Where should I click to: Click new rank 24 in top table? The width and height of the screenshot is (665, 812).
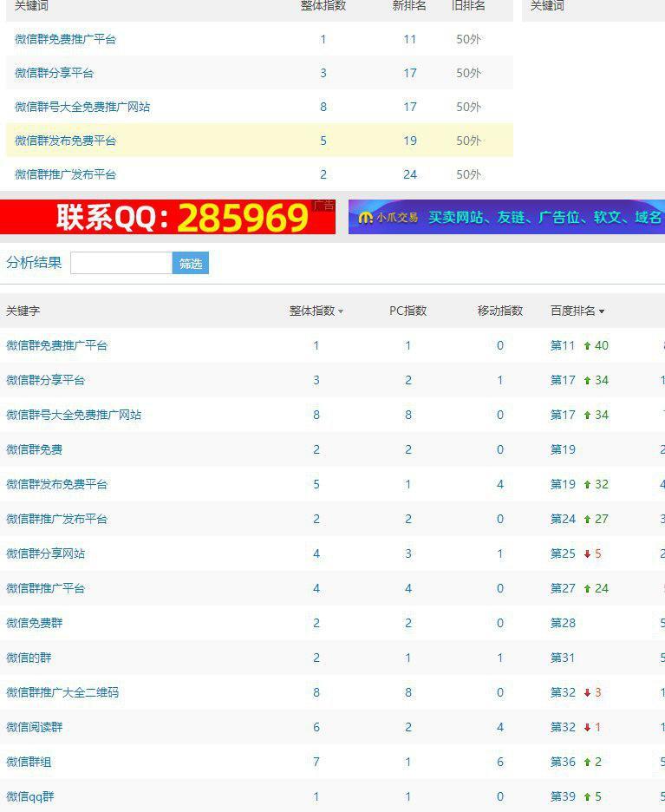coord(410,174)
